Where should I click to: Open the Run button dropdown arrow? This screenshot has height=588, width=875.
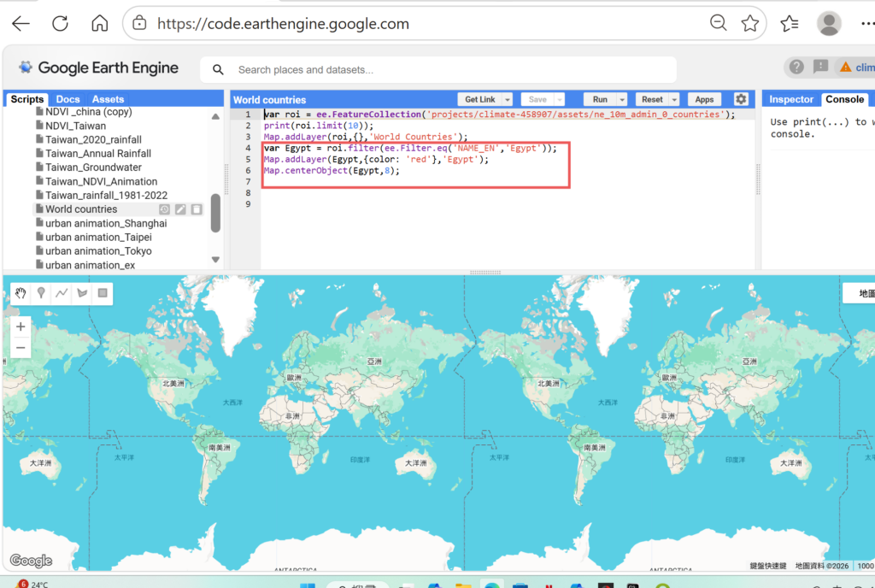(x=622, y=100)
